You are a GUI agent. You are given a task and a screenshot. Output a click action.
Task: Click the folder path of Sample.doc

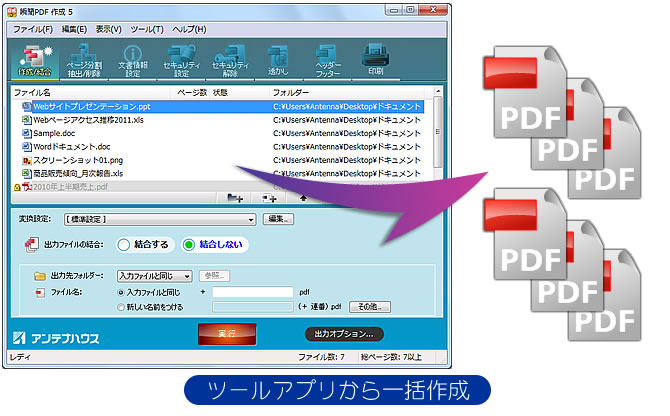click(347, 133)
